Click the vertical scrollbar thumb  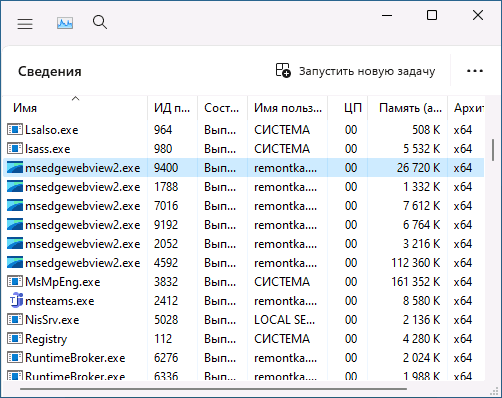pos(493,150)
